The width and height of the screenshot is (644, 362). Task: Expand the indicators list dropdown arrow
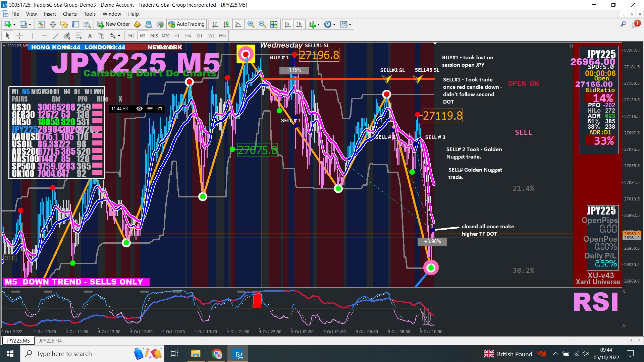318,24
